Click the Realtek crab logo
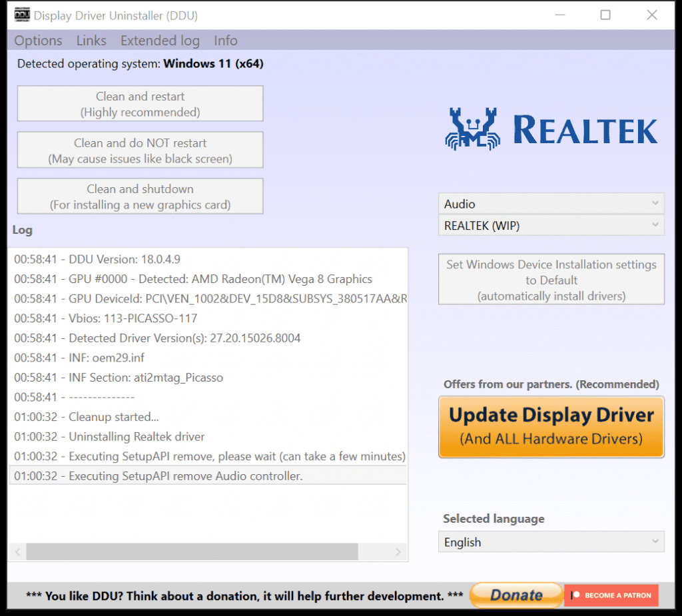This screenshot has height=616, width=682. [x=473, y=129]
